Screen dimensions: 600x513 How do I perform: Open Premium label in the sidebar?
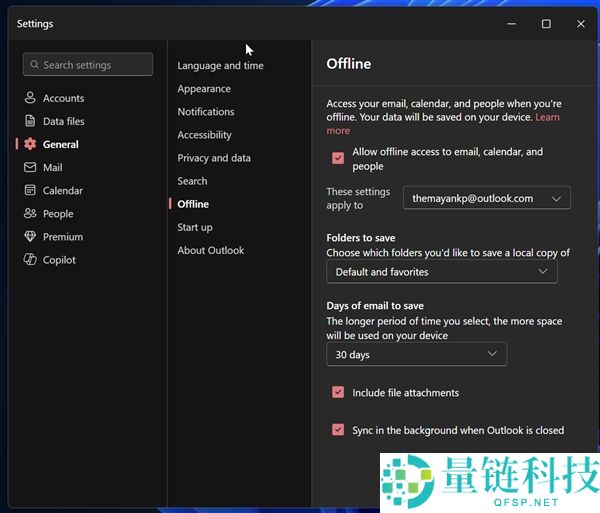63,237
